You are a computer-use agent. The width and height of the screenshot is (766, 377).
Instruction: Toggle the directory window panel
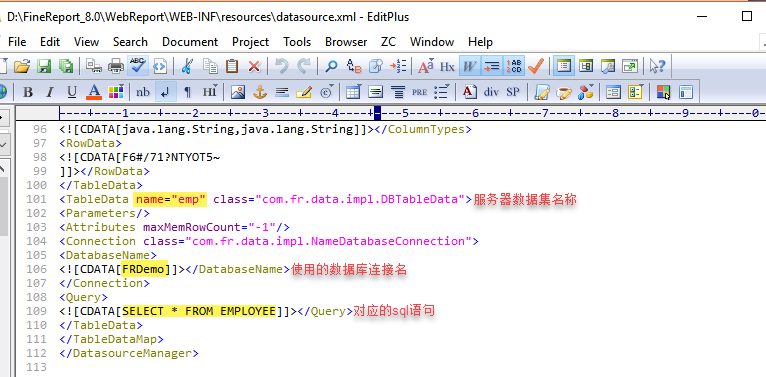click(x=564, y=66)
